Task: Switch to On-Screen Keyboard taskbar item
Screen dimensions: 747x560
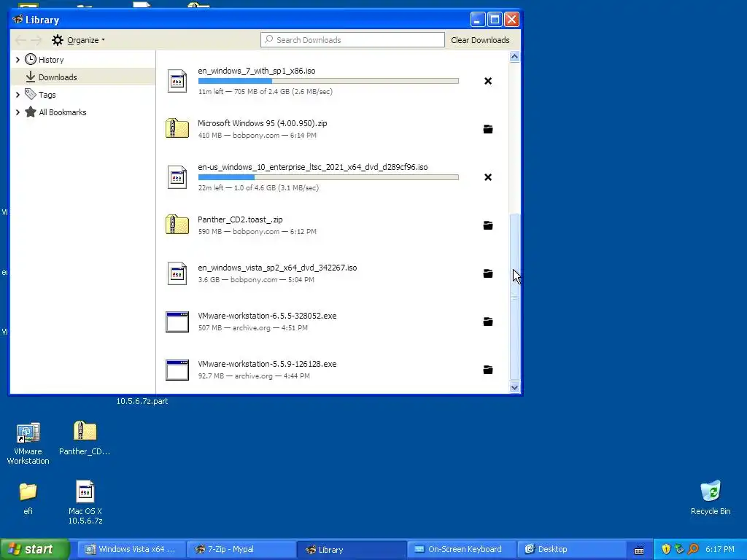Action: click(461, 549)
